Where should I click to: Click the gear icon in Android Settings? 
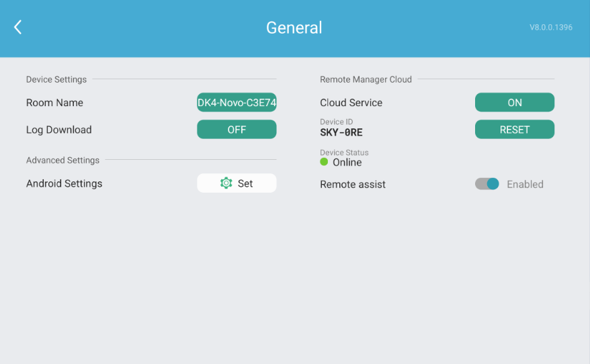pos(226,183)
